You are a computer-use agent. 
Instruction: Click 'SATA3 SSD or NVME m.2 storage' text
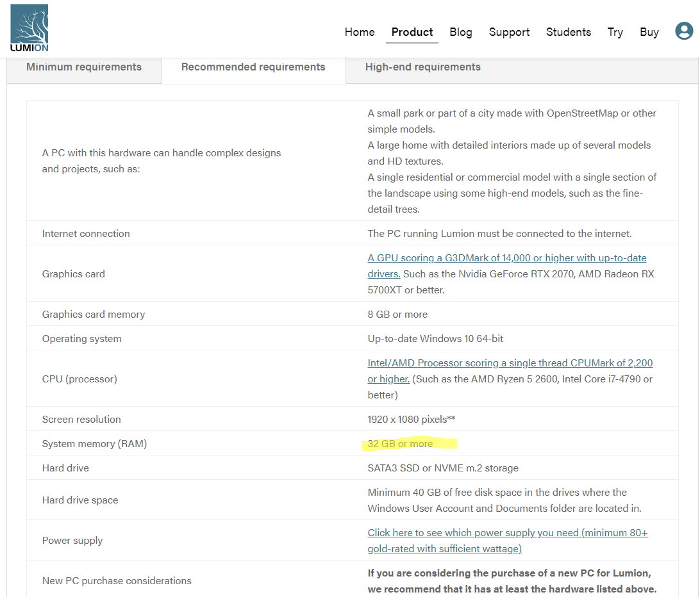443,468
